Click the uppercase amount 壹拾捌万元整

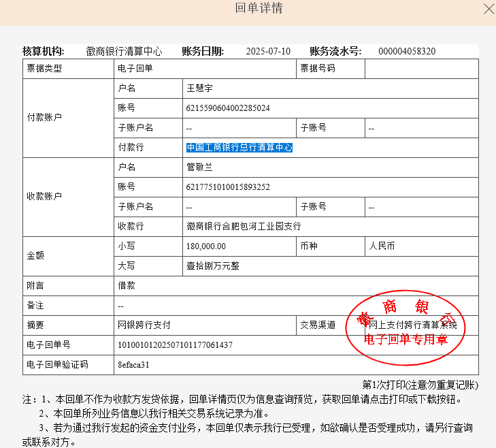(213, 266)
